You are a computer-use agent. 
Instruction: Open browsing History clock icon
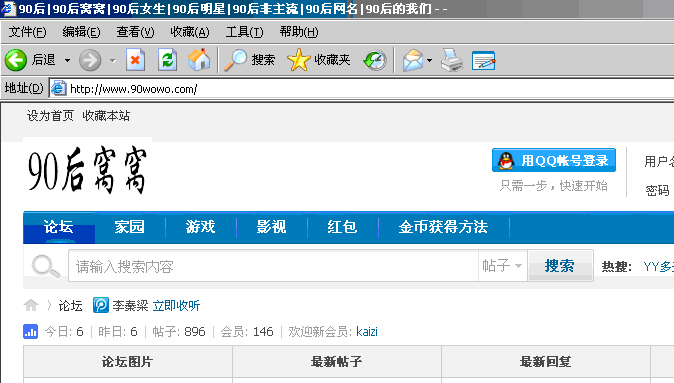pos(375,60)
